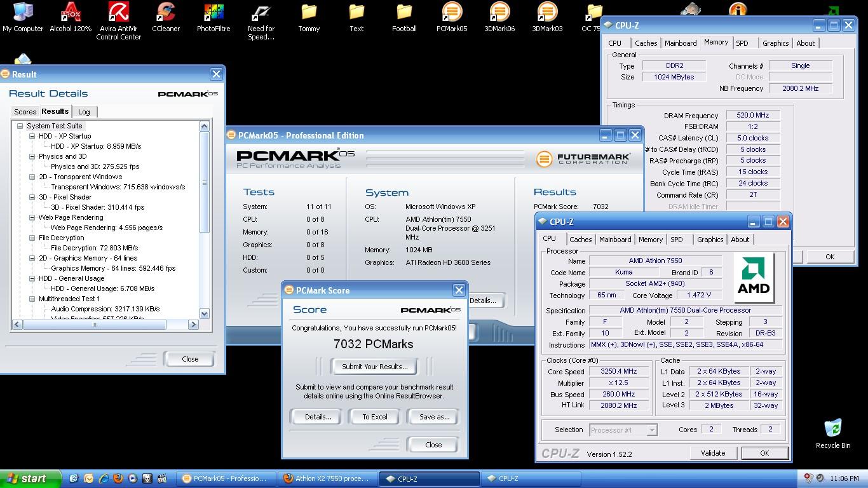Launch the 3DMark06 desktop shortcut
The width and height of the screenshot is (868, 488).
[499, 17]
